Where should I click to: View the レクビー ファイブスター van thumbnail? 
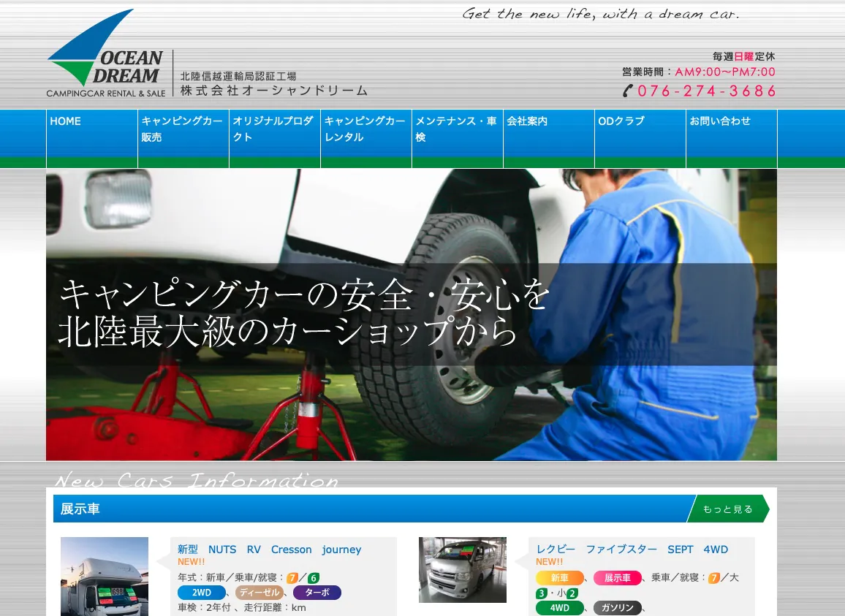463,570
